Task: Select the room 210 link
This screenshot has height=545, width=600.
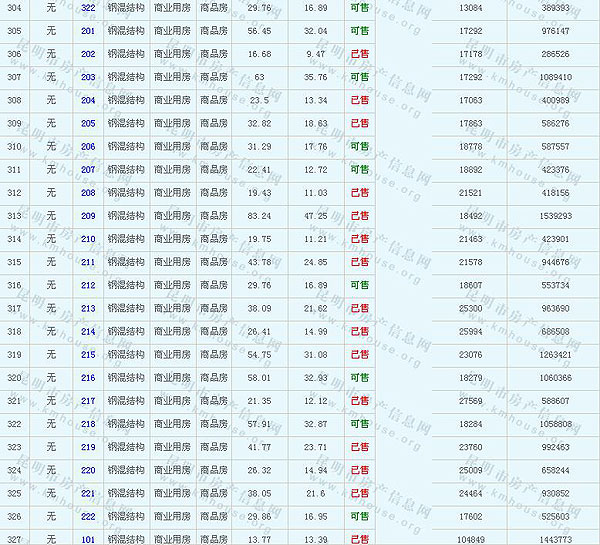Action: point(88,239)
